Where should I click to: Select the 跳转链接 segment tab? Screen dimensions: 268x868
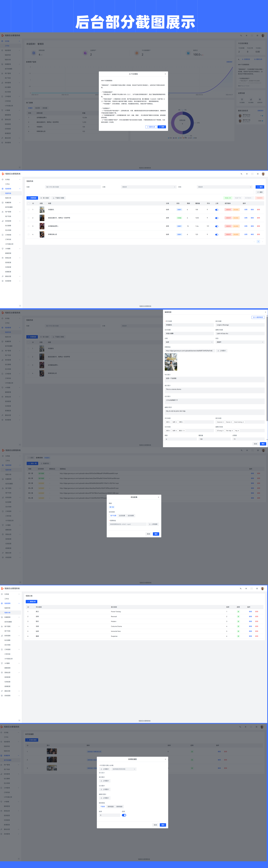coord(119,807)
